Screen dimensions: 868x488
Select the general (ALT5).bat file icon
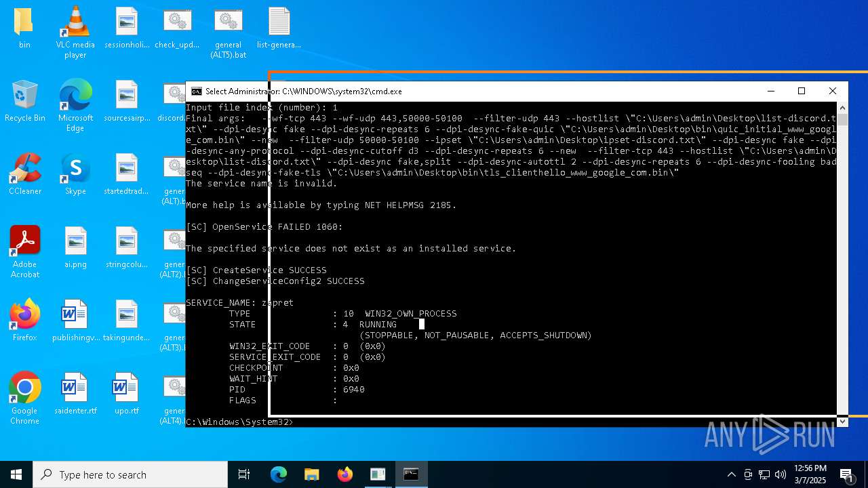click(x=229, y=32)
